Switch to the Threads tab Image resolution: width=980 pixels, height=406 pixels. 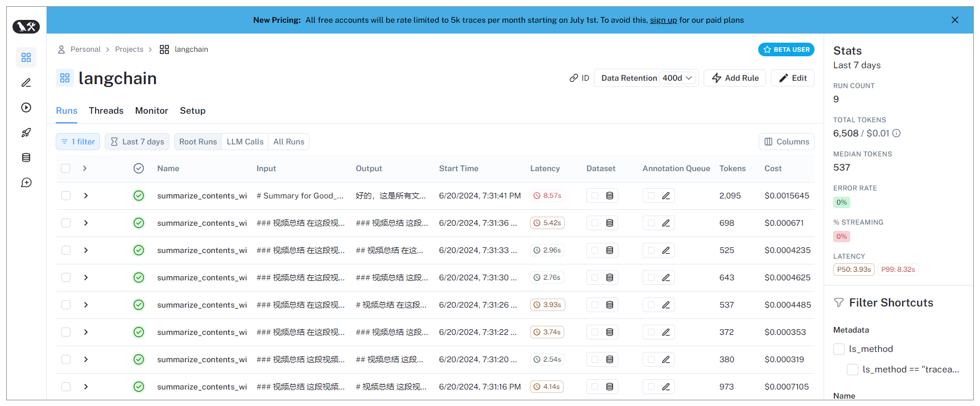pos(106,111)
